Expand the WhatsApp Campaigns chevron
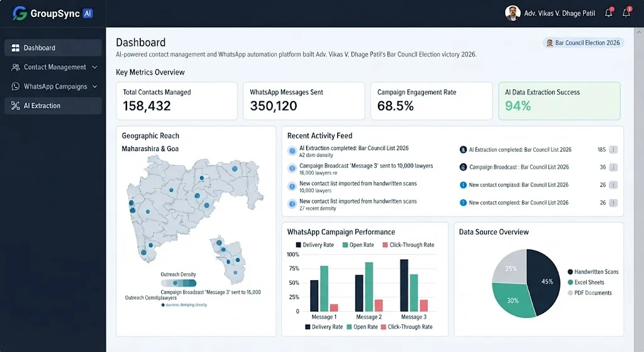Image resolution: width=644 pixels, height=352 pixels. tap(95, 86)
